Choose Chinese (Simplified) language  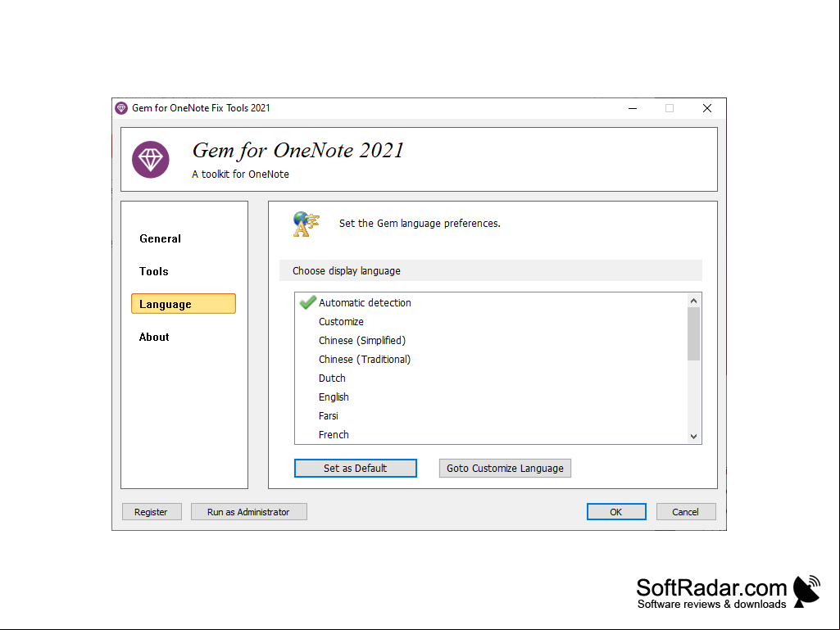pos(362,340)
